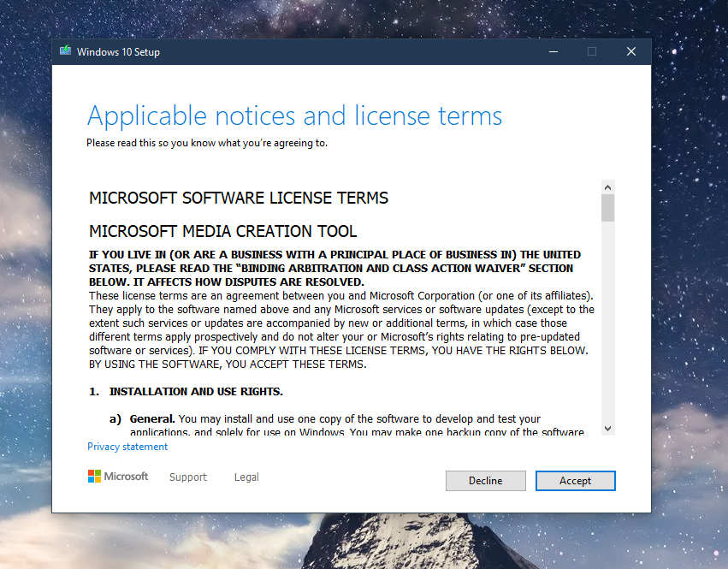This screenshot has width=728, height=569.
Task: Click the Microsoft logo
Action: pos(118,476)
